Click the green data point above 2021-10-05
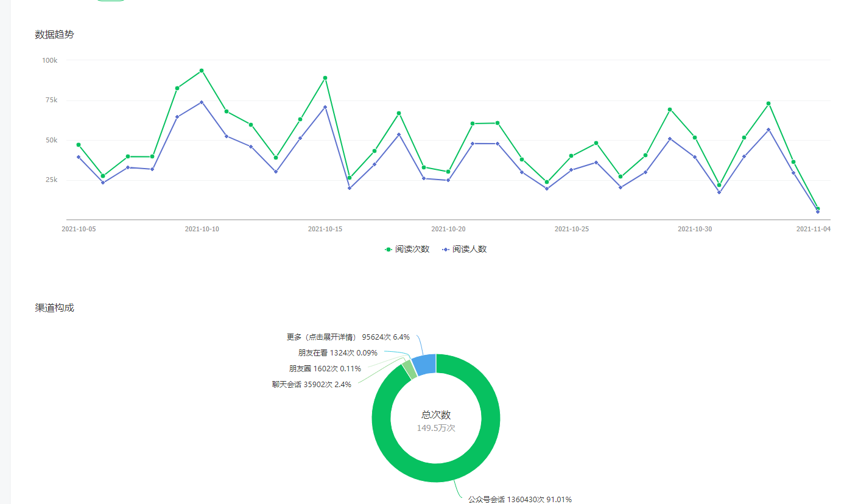The width and height of the screenshot is (858, 504). (x=79, y=145)
